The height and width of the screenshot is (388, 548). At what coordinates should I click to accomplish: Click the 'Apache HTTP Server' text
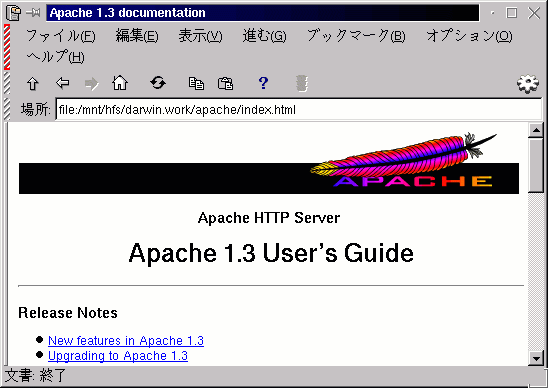[269, 218]
